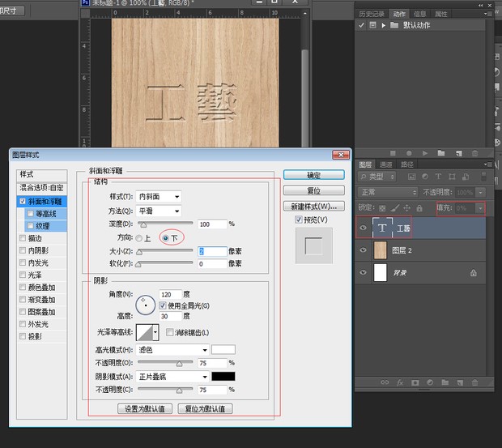Click the add layer style fx icon
This screenshot has width=502, height=448.
pos(399,382)
